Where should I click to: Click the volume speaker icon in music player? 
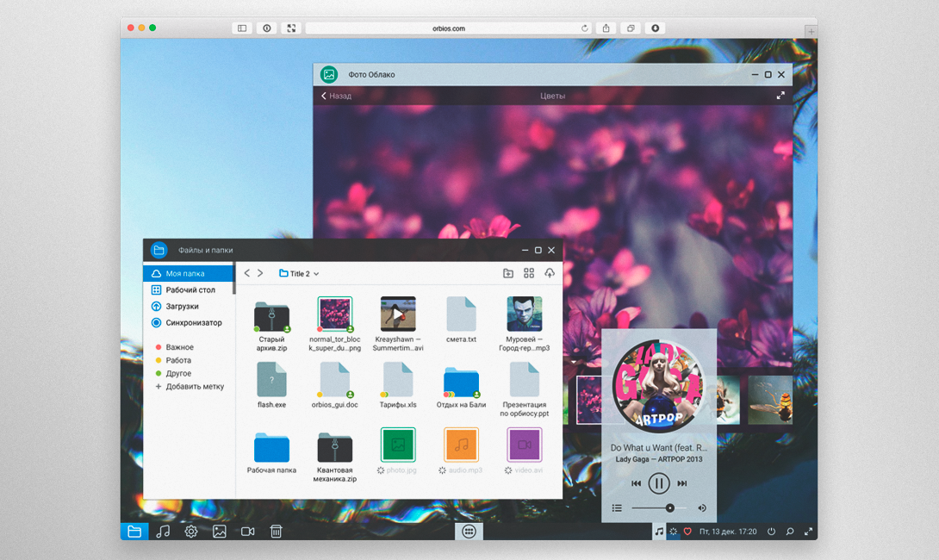point(702,508)
